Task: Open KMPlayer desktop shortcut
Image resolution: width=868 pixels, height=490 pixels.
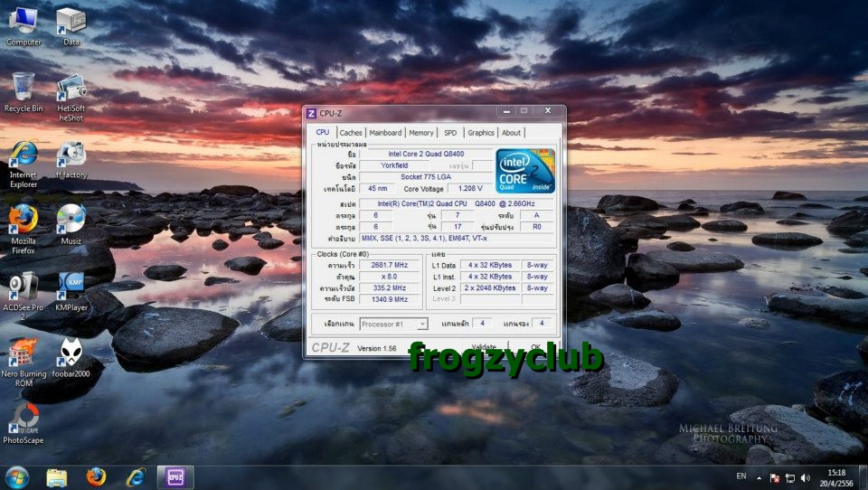Action: (71, 292)
